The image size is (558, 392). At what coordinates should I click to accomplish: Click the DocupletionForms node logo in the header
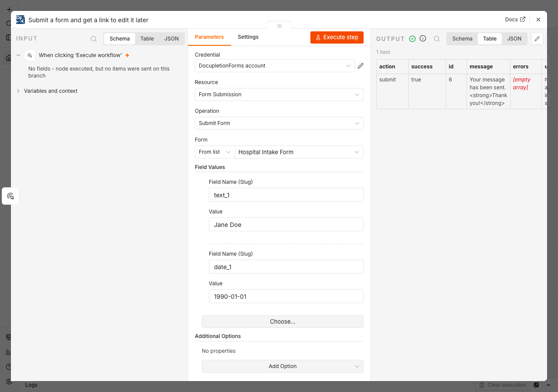[20, 20]
